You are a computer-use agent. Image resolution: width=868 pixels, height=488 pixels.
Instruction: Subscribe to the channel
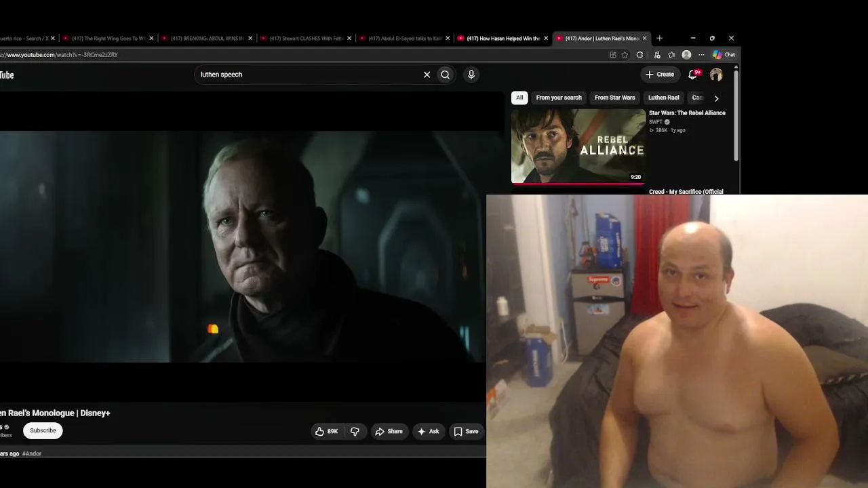click(x=43, y=430)
